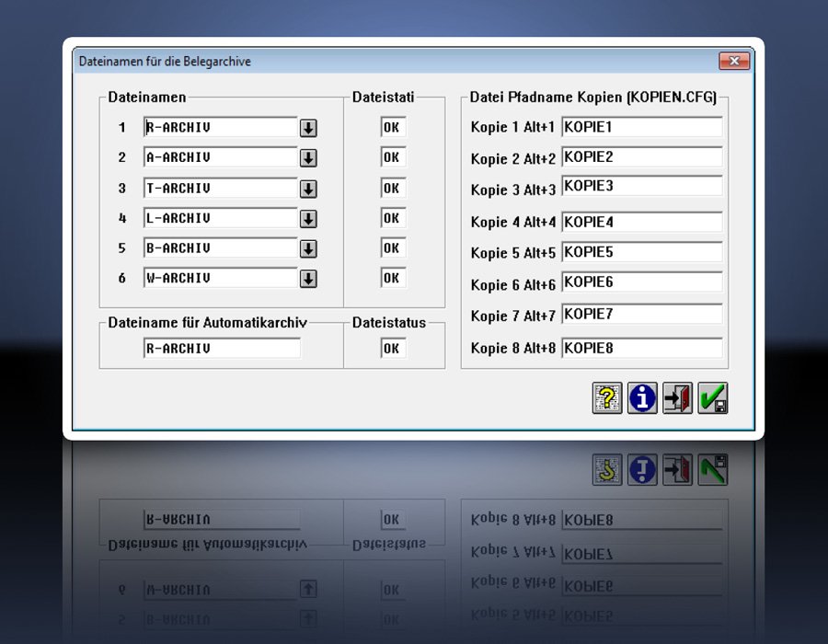Open dropdown arrow next to B-ARCHIV
The image size is (828, 644).
pos(308,248)
